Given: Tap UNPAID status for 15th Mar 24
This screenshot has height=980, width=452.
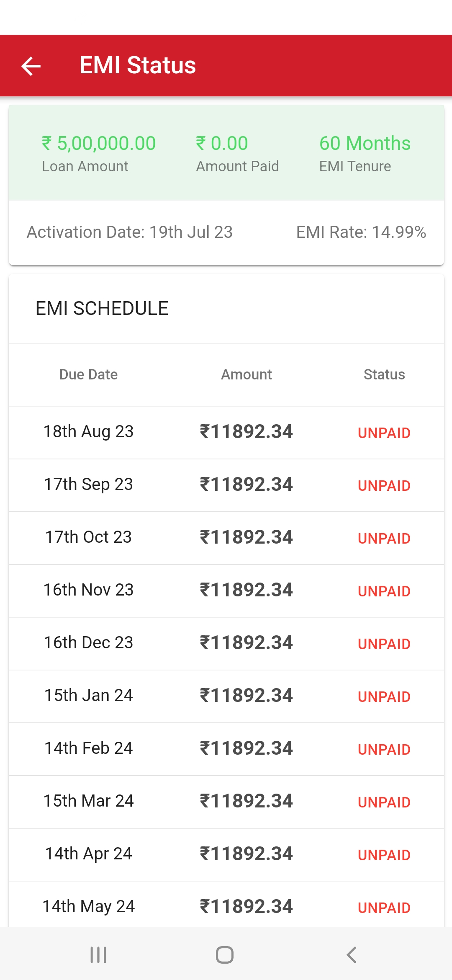Looking at the screenshot, I should click(x=384, y=802).
